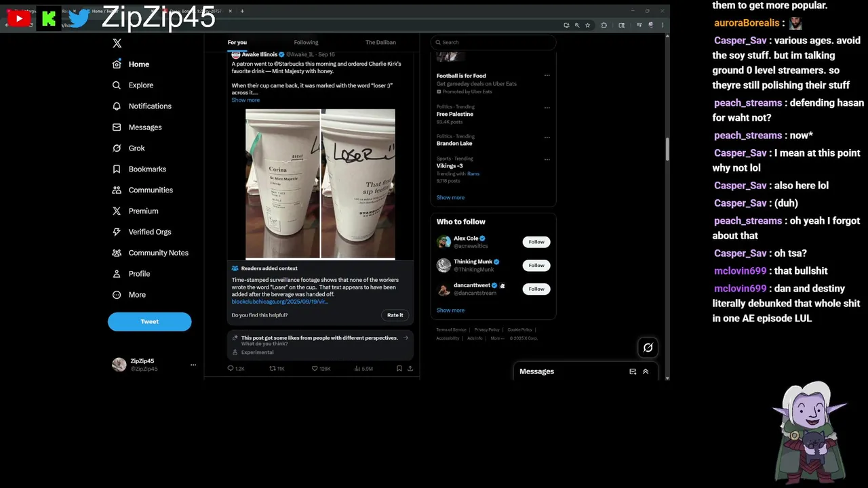This screenshot has width=868, height=488.
Task: Follow Thinking Munk
Action: point(536,266)
